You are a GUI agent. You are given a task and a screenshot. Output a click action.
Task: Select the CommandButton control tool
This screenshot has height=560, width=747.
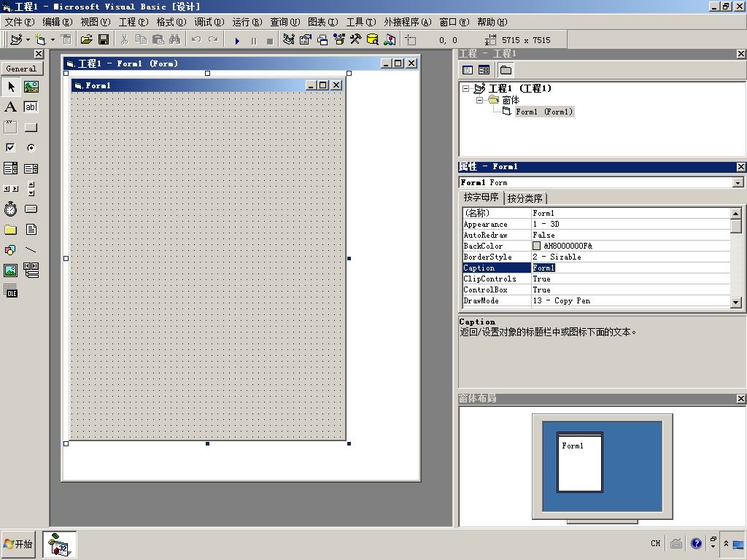(31, 127)
